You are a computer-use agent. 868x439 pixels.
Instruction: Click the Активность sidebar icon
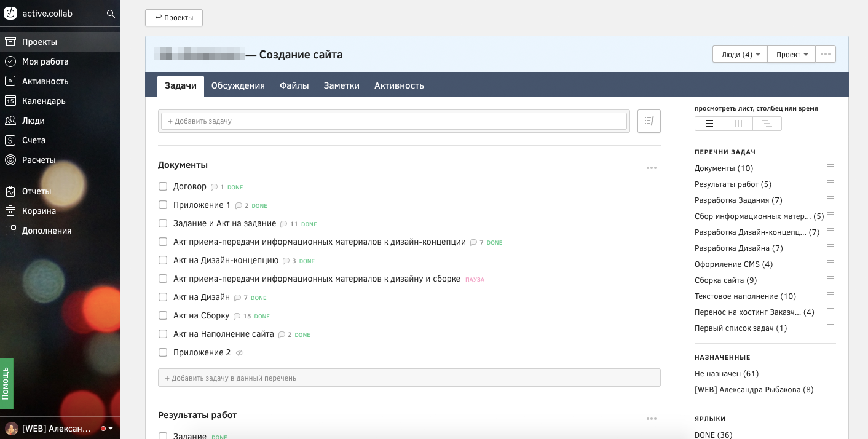click(x=10, y=81)
